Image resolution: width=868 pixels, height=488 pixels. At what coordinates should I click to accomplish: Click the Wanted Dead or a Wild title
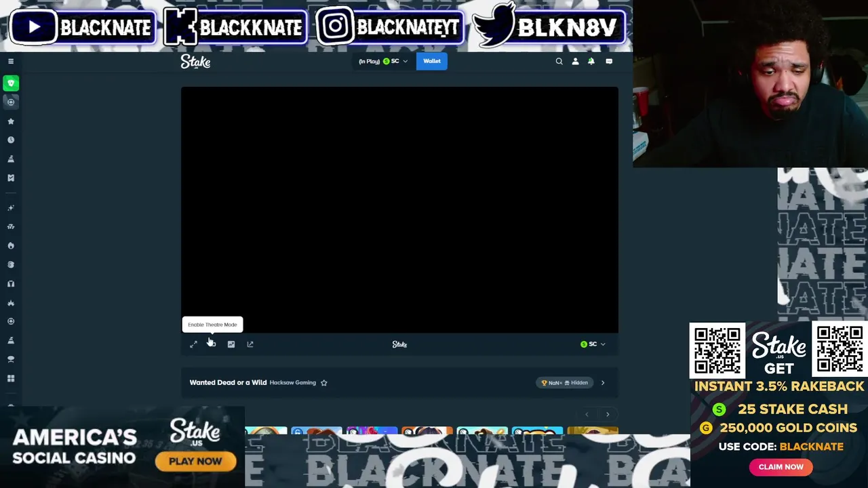pyautogui.click(x=228, y=383)
